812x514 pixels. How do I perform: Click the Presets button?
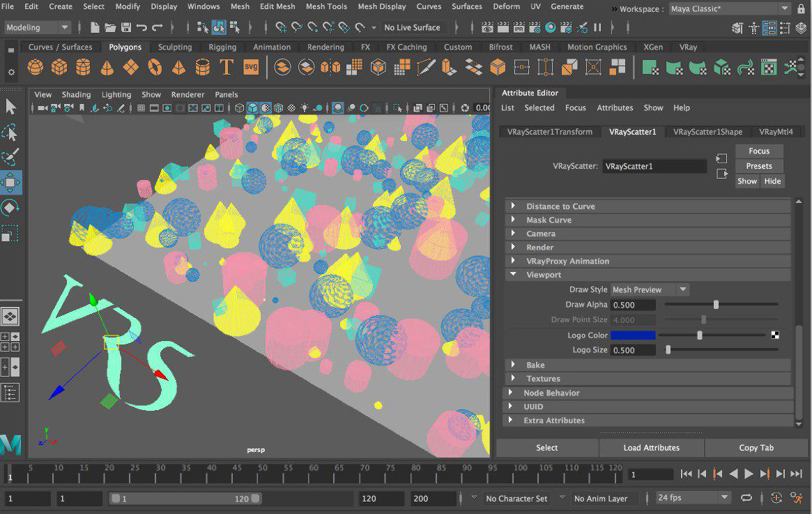pos(759,166)
